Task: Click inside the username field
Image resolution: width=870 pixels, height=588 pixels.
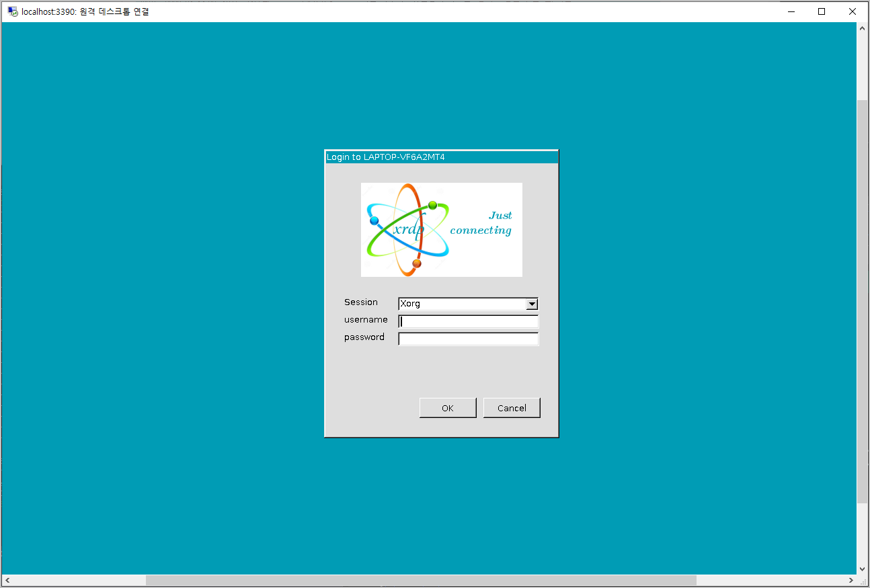Action: [x=468, y=321]
